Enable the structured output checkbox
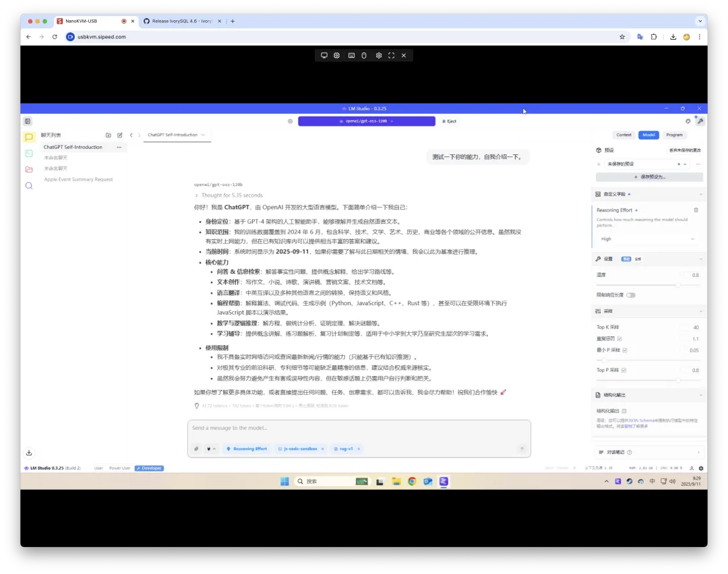Screen dimensions: 728x574 tap(624, 411)
